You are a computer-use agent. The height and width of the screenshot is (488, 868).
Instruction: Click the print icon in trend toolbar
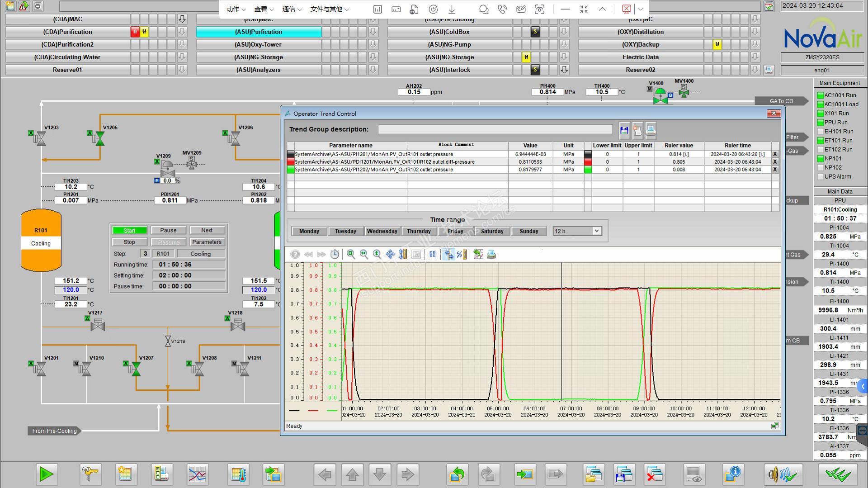pos(491,255)
